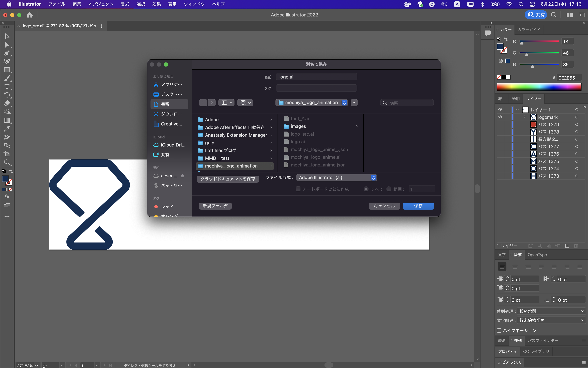Select the Gradient tool
This screenshot has width=588, height=368.
(7, 120)
